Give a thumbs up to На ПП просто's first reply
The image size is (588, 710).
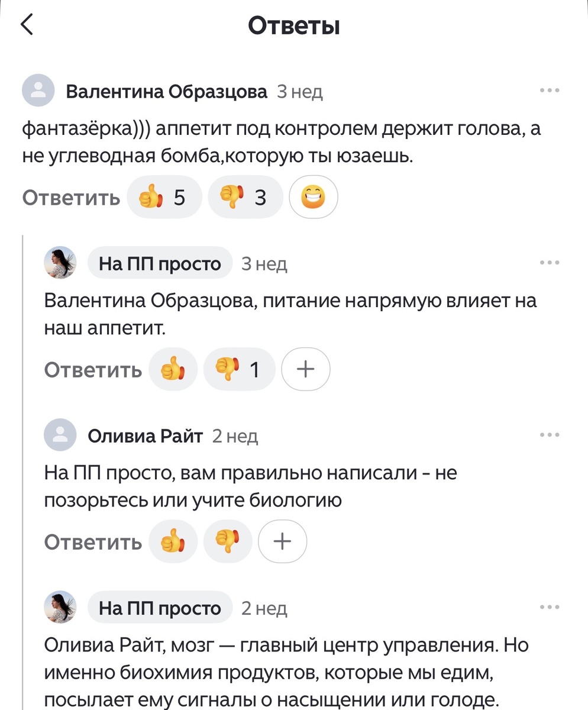point(172,369)
